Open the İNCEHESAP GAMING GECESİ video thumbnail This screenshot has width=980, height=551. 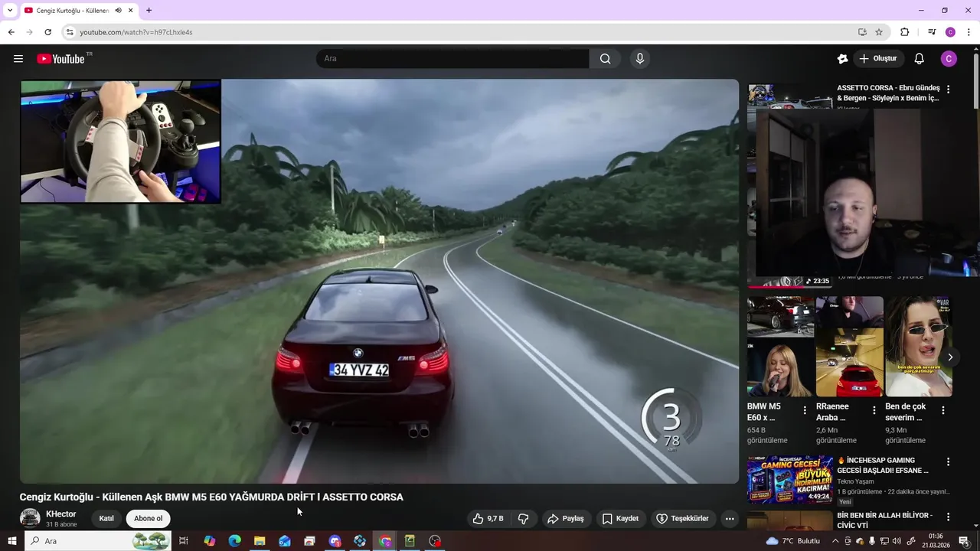pos(790,480)
